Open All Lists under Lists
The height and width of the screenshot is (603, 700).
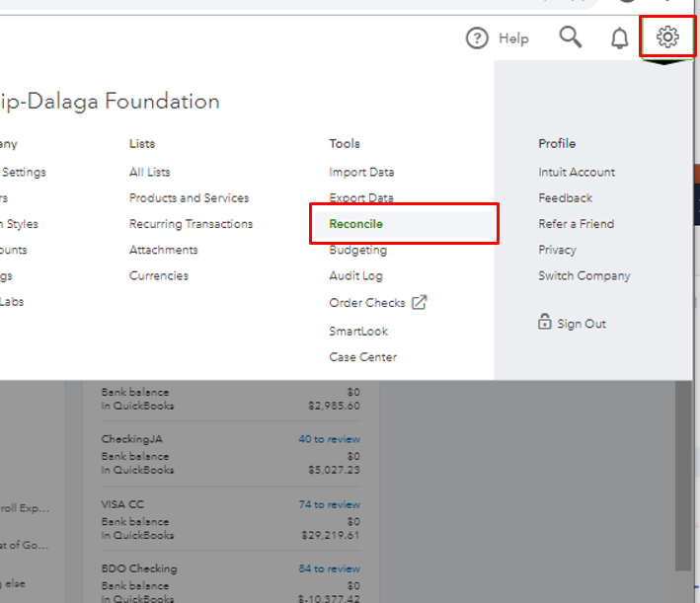pos(149,172)
